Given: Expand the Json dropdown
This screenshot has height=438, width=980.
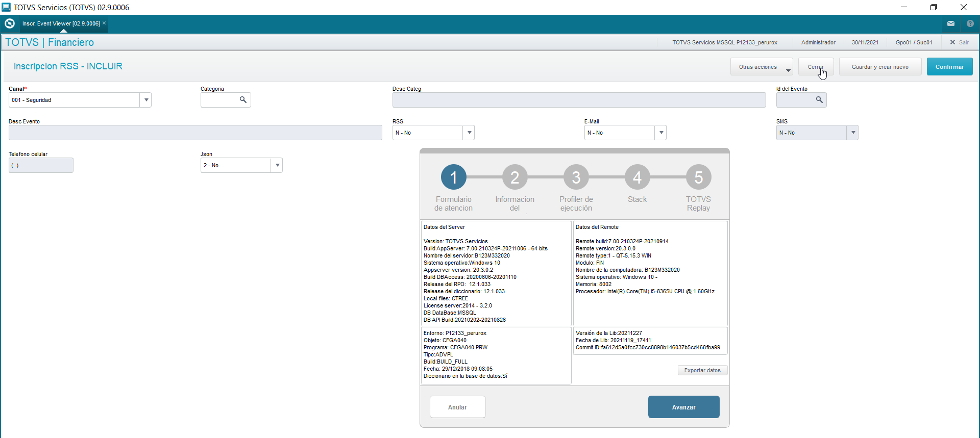Looking at the screenshot, I should (x=277, y=165).
